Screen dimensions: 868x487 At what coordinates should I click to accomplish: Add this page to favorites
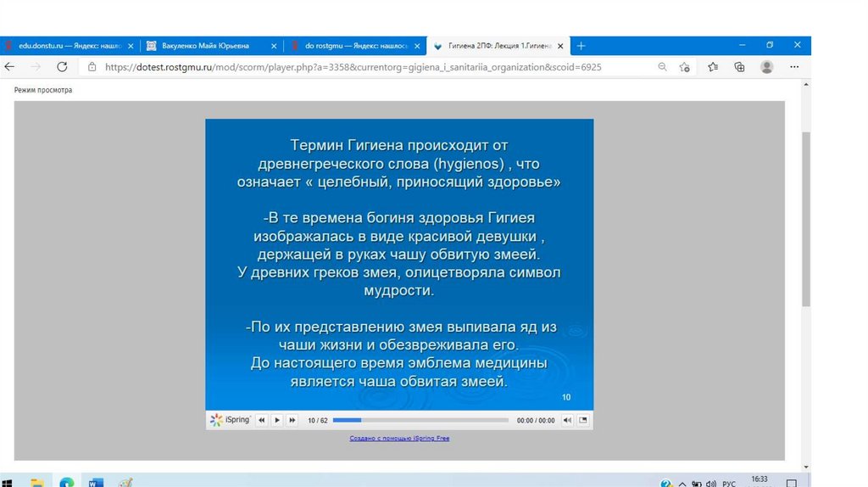[685, 67]
